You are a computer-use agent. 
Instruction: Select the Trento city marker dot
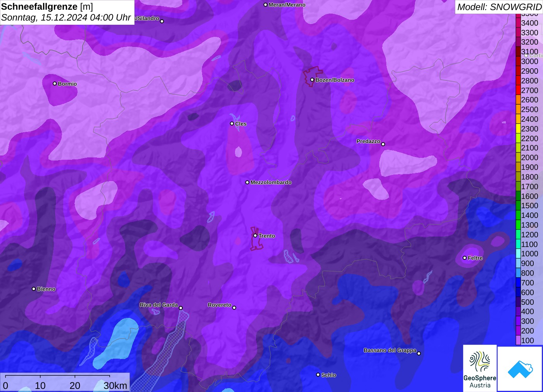255,236
